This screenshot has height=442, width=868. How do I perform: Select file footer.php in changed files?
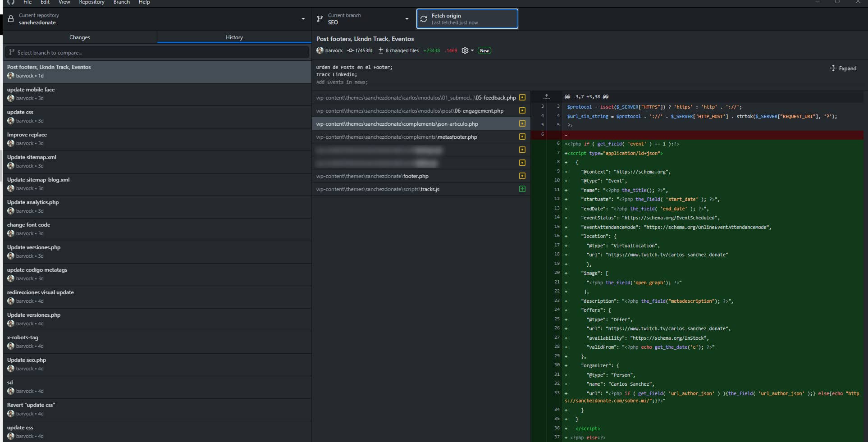click(421, 176)
